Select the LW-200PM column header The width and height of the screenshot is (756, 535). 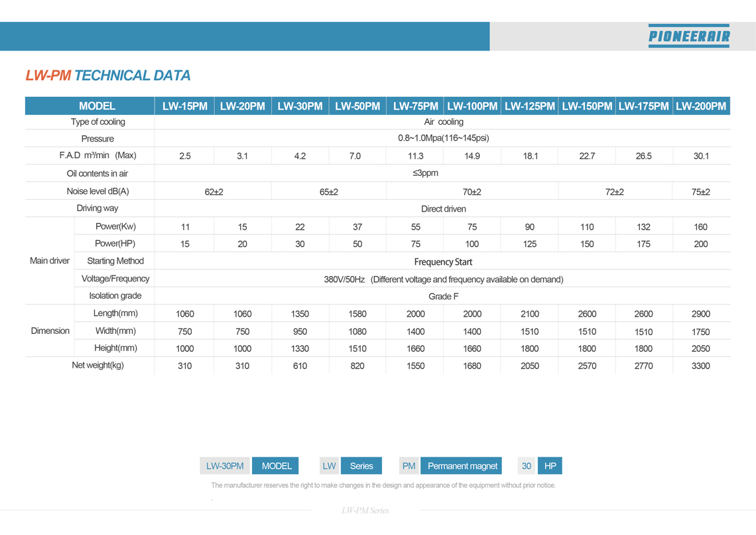tap(701, 106)
